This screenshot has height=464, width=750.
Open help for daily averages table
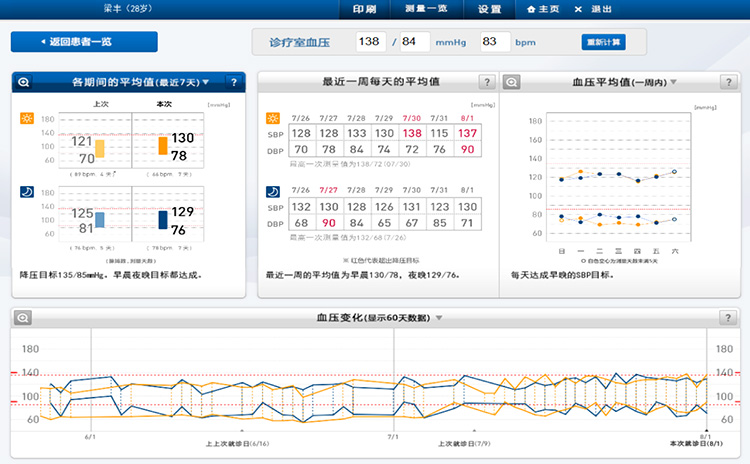click(x=485, y=82)
